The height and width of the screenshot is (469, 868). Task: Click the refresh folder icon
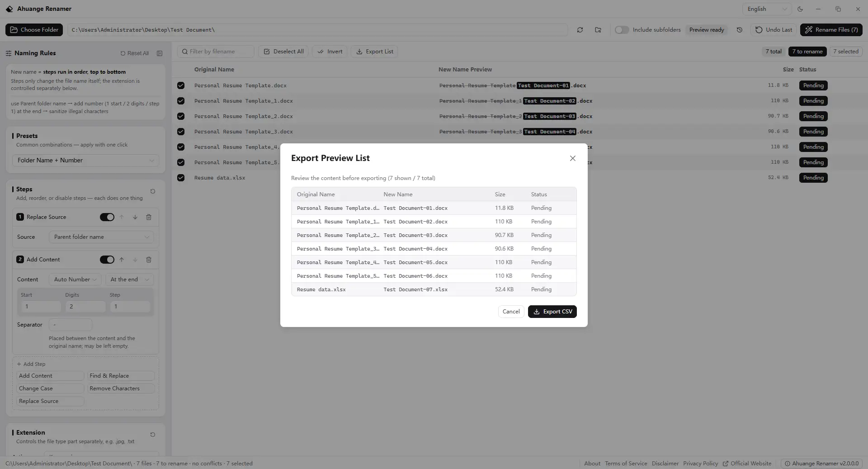click(x=580, y=30)
